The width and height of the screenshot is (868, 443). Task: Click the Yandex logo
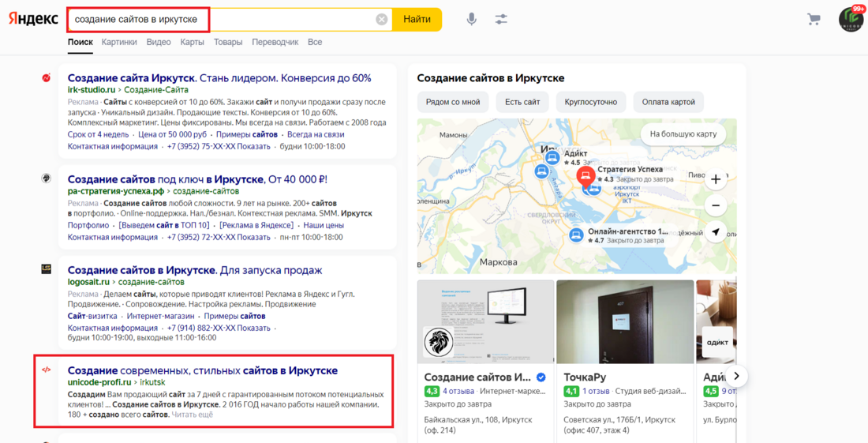pos(33,19)
